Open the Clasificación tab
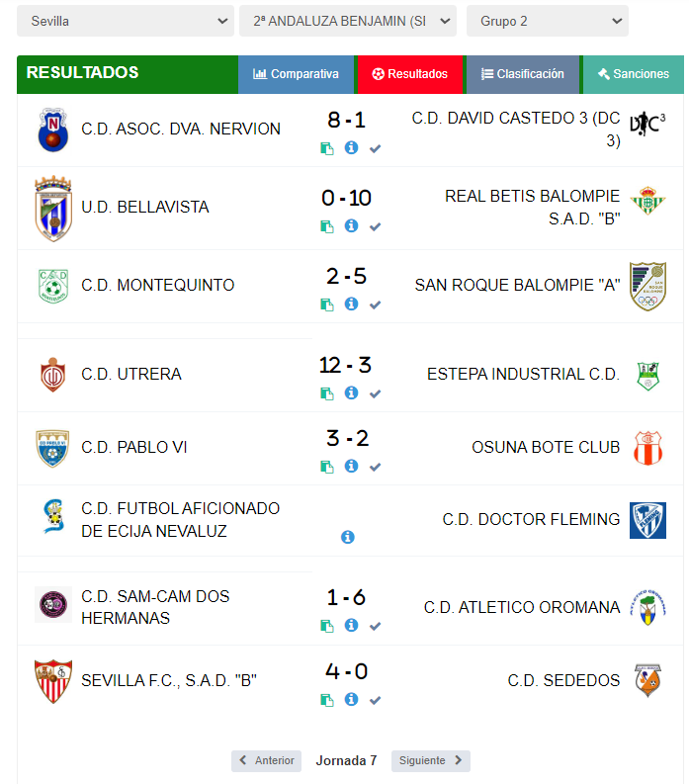The image size is (689, 784). click(523, 74)
